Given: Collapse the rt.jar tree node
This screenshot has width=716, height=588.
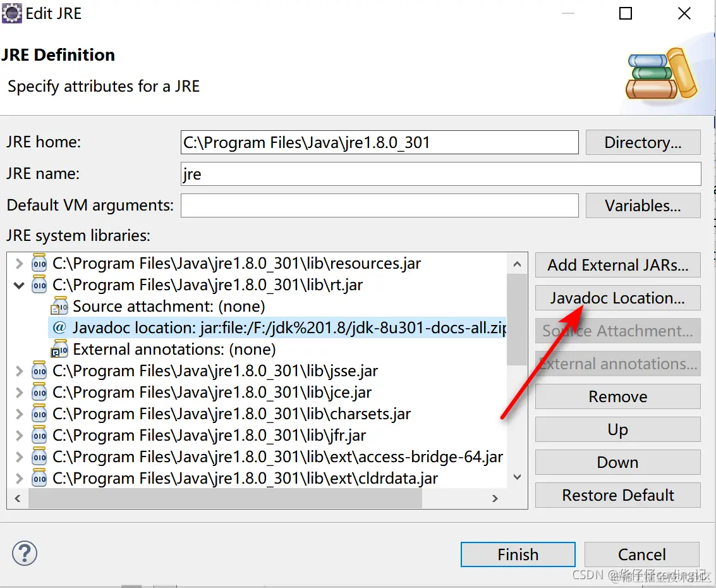Looking at the screenshot, I should pyautogui.click(x=19, y=286).
